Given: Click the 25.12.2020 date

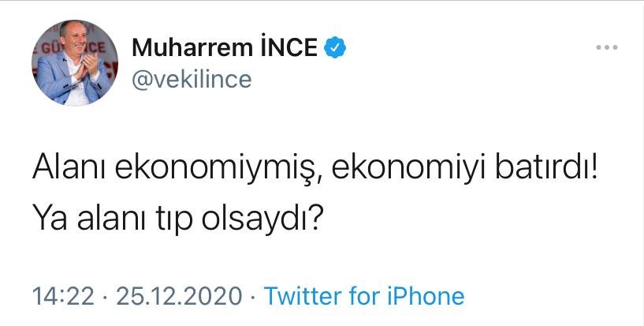Looking at the screenshot, I should pos(178,297).
